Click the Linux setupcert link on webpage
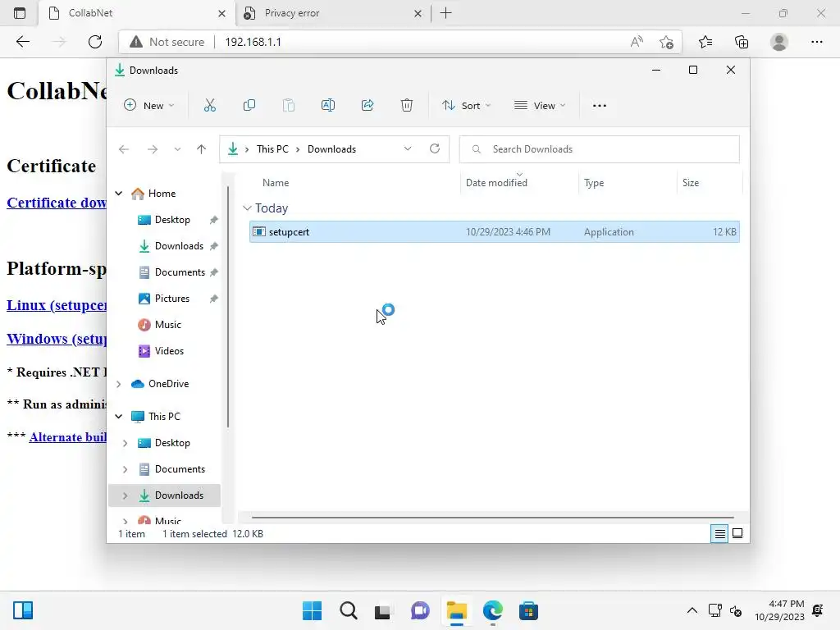Screen dimensions: 840x630 click(57, 305)
